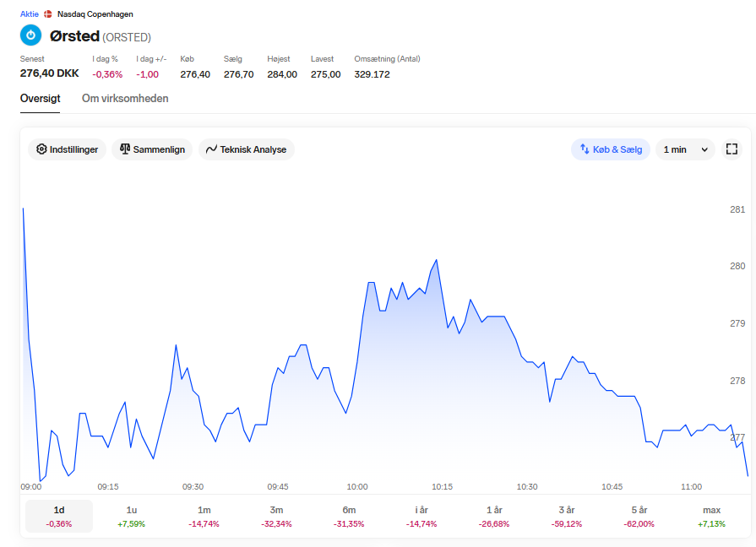Select the i år time range
The width and height of the screenshot is (756, 547).
pyautogui.click(x=422, y=516)
